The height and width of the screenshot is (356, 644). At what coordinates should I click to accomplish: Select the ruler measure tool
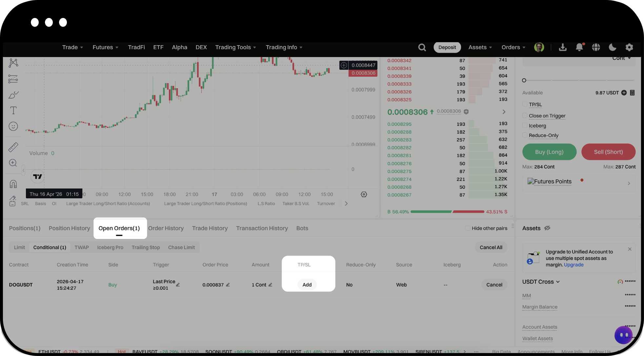click(x=13, y=147)
